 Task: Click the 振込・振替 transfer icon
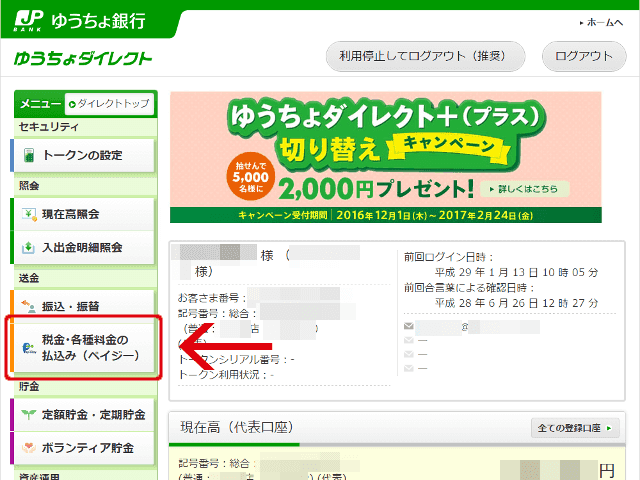tap(28, 306)
